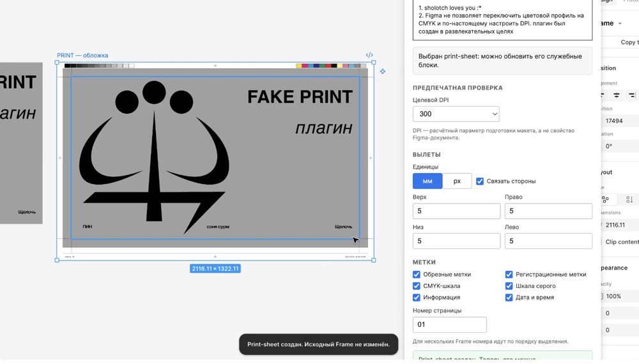
Task: Click the frame label PRINT — обложка
Action: pos(82,56)
